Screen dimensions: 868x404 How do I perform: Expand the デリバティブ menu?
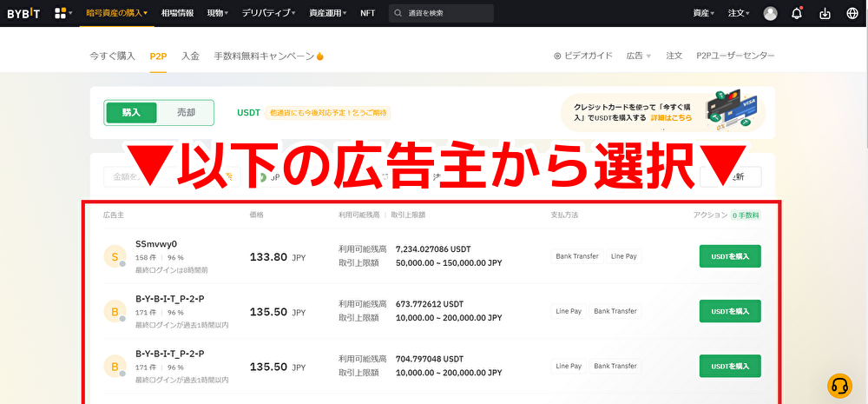click(268, 13)
